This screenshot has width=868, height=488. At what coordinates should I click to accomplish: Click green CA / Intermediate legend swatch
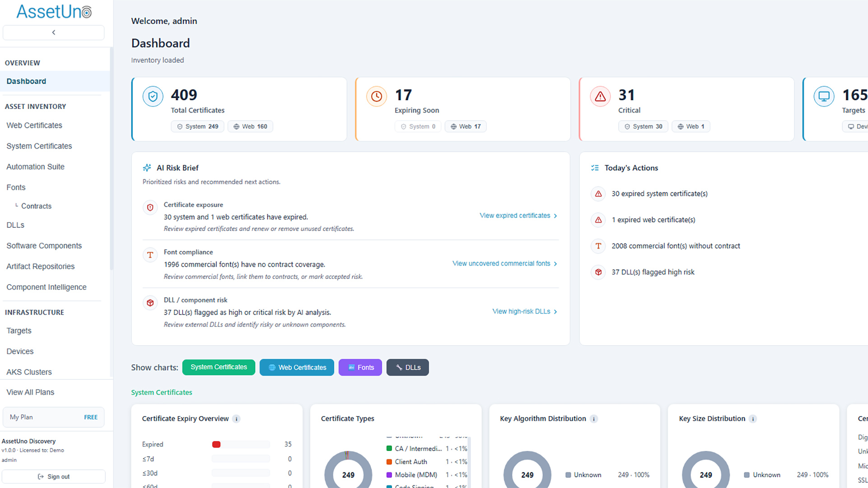pyautogui.click(x=389, y=449)
